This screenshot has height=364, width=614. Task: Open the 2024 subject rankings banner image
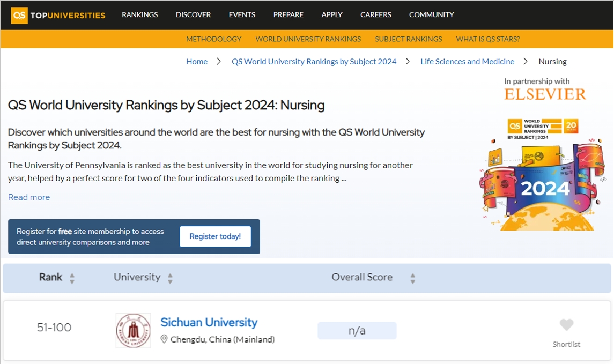pos(543,174)
